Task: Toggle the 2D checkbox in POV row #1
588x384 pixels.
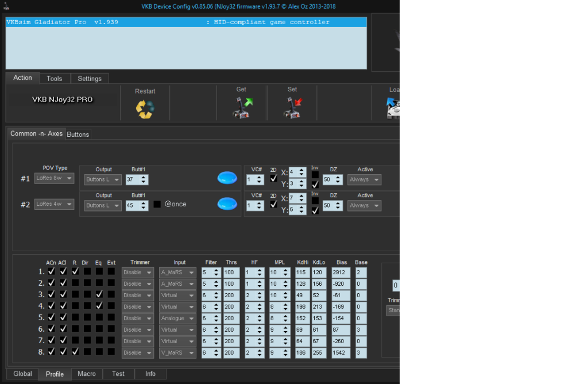Action: point(273,178)
